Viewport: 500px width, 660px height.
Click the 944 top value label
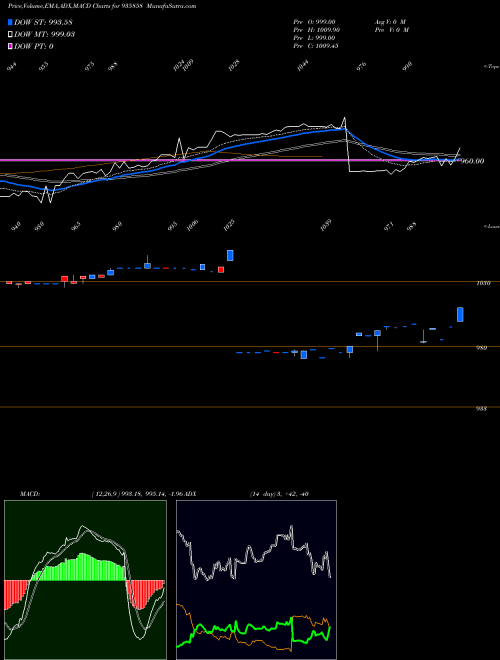(x=12, y=66)
